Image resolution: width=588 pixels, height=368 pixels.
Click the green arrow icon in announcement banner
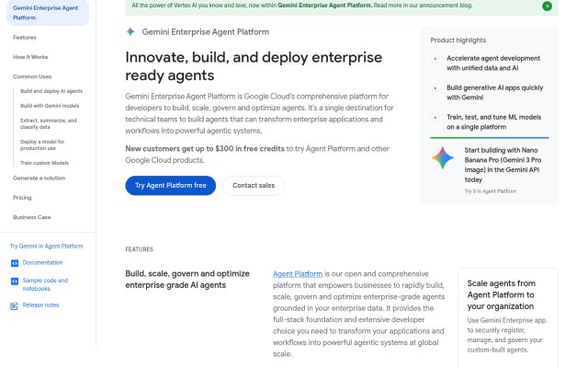[x=547, y=6]
